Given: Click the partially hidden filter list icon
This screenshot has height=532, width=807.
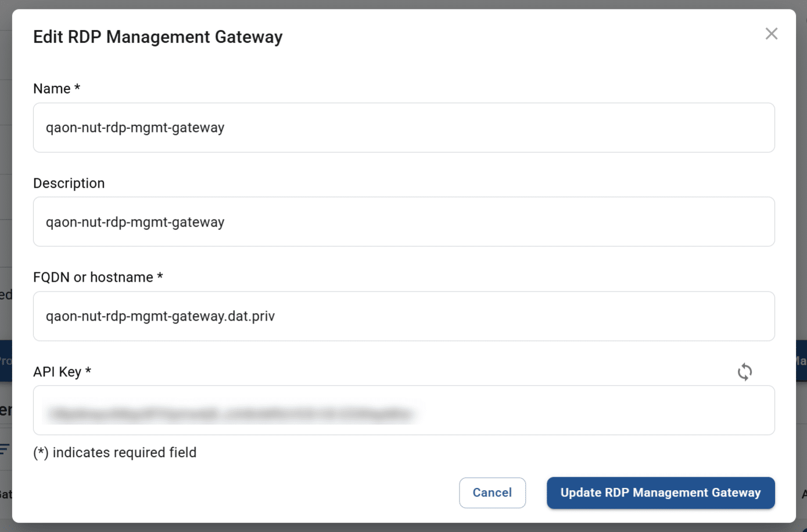Looking at the screenshot, I should tap(5, 448).
